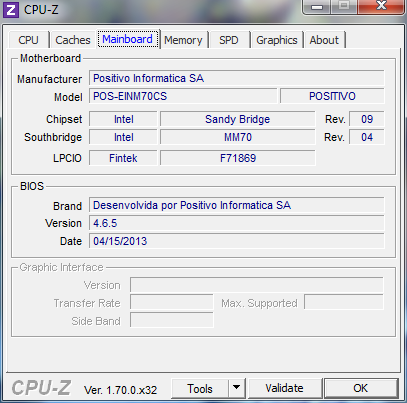Click the Southbridge vendor Intel field

(123, 137)
